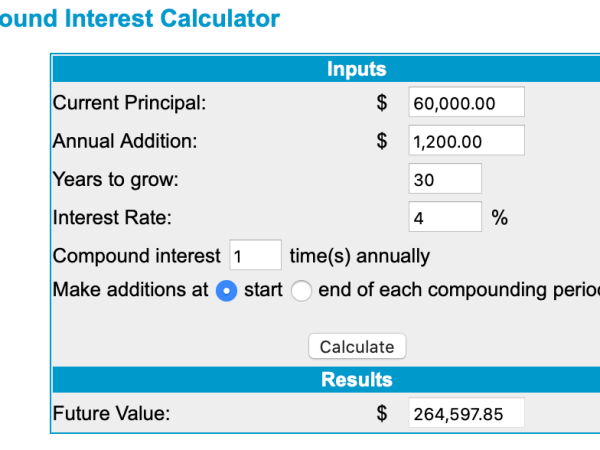
Task: Click the compound times annually input box
Action: [x=255, y=255]
